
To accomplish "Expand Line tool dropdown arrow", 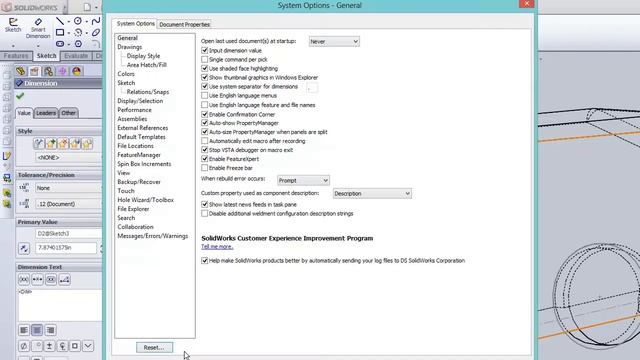I will coord(69,21).
